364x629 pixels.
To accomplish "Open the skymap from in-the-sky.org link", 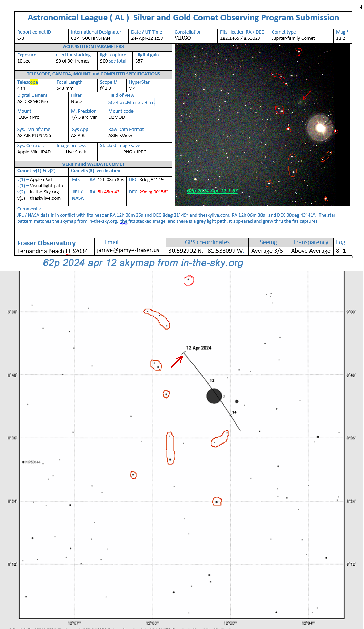I will [x=143, y=263].
